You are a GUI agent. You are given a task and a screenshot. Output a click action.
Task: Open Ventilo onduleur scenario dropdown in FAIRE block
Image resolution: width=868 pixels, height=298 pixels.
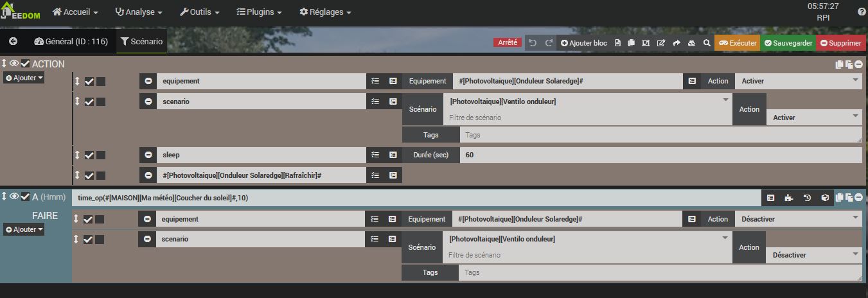point(587,239)
